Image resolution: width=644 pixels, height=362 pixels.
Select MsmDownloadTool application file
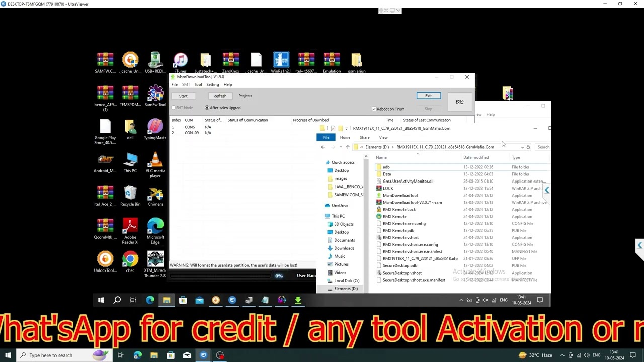click(400, 195)
